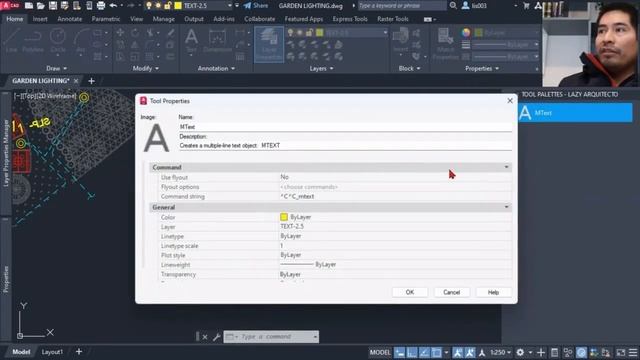The image size is (640, 360).
Task: Click the New drawing icon
Action: 29,5
